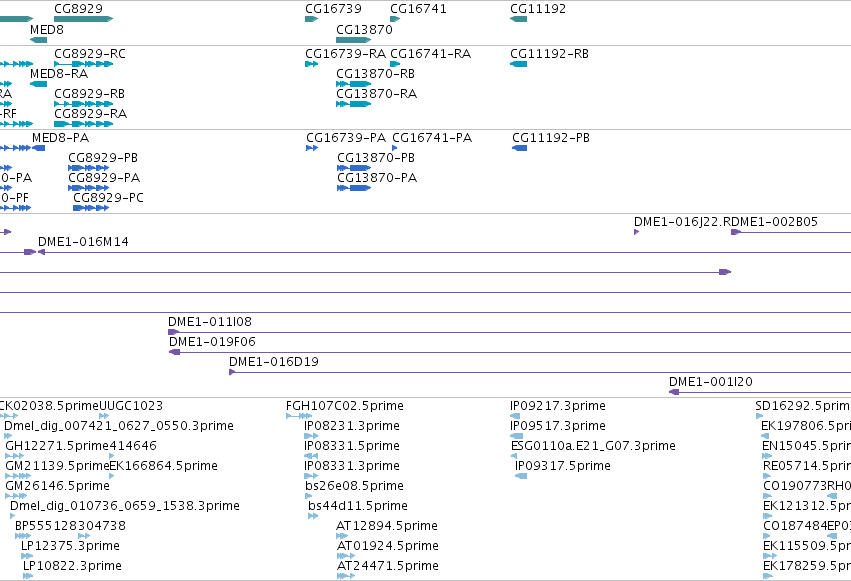Select the CG11192 gene arrow
851x581 pixels.
(518, 19)
